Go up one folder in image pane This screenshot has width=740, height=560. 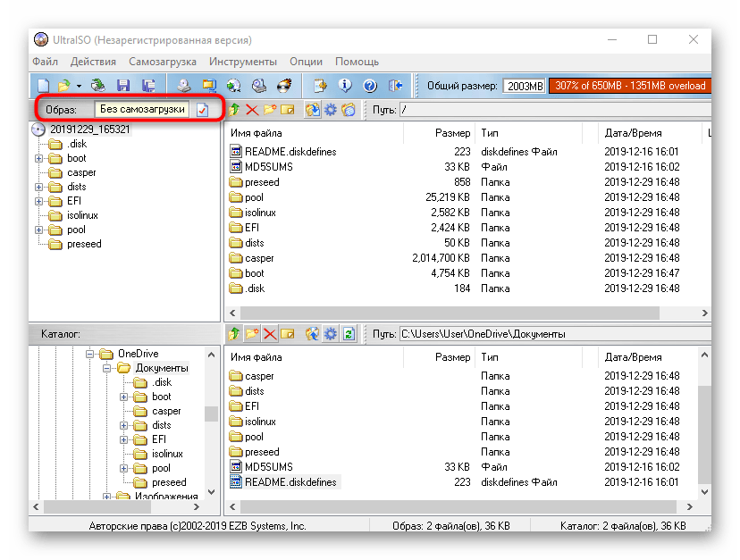tap(235, 110)
